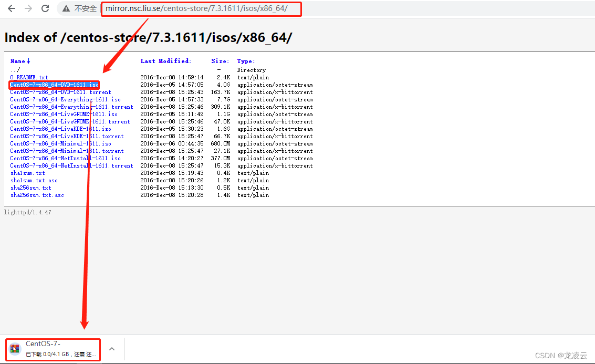595x364 pixels.
Task: Sort listing by Last Modified header
Action: point(166,61)
